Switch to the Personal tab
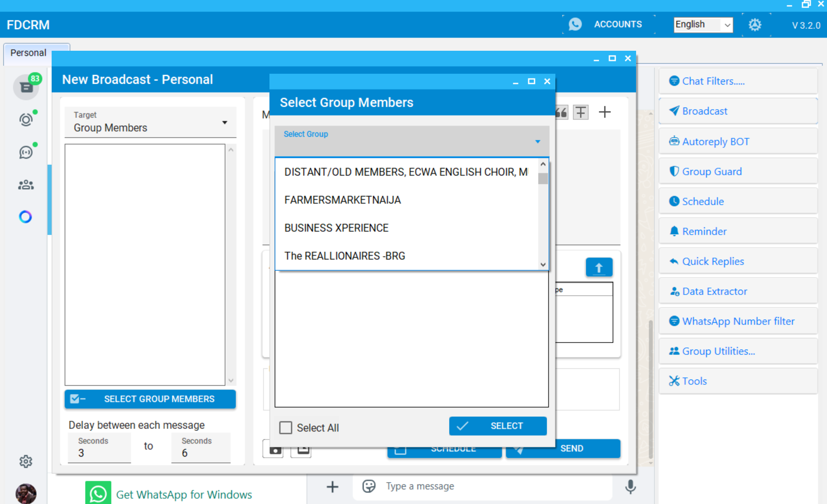 pyautogui.click(x=28, y=53)
